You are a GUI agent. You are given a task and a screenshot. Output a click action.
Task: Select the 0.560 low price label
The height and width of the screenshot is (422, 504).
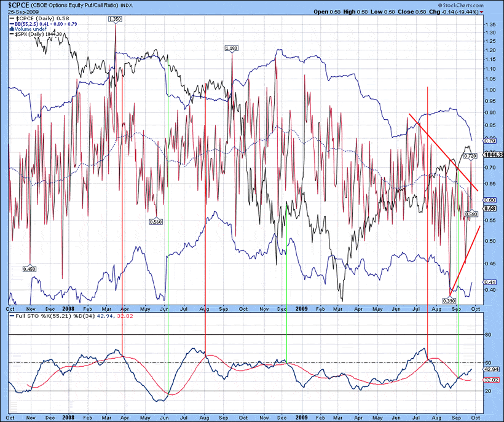click(x=156, y=222)
